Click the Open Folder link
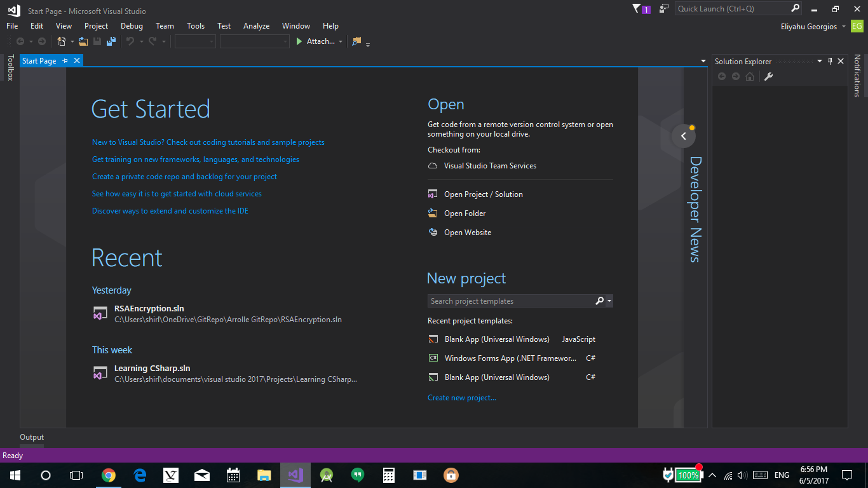 tap(465, 213)
